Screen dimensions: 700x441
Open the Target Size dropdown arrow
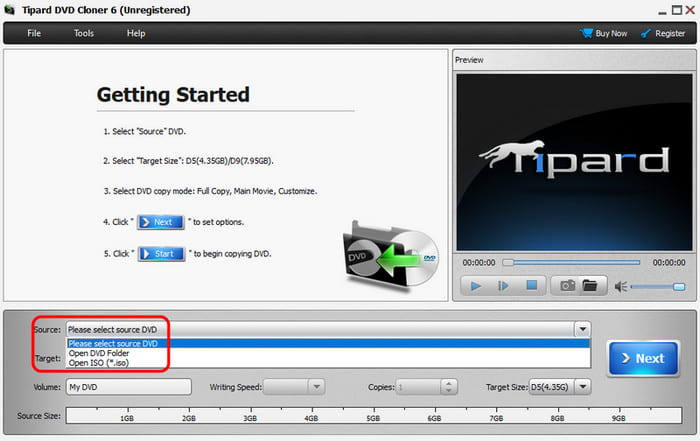tap(583, 387)
